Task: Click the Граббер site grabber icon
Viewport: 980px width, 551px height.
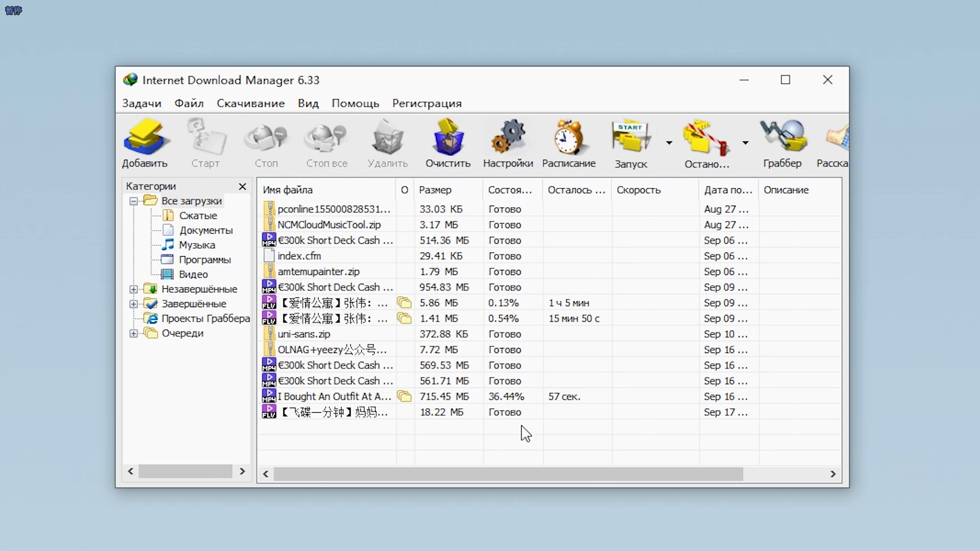Action: (x=782, y=137)
